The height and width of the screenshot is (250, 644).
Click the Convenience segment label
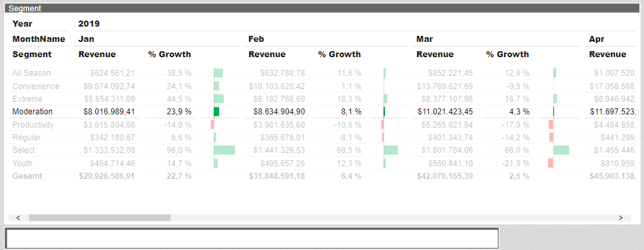tap(36, 86)
